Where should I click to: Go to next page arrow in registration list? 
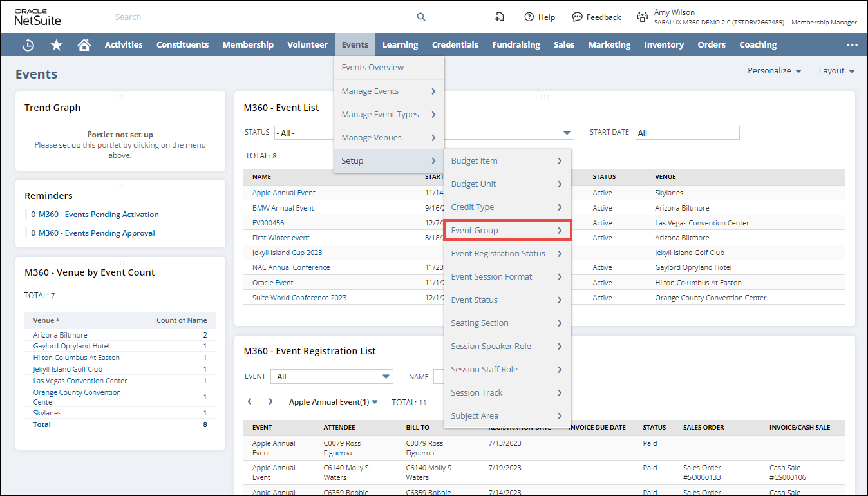point(270,401)
